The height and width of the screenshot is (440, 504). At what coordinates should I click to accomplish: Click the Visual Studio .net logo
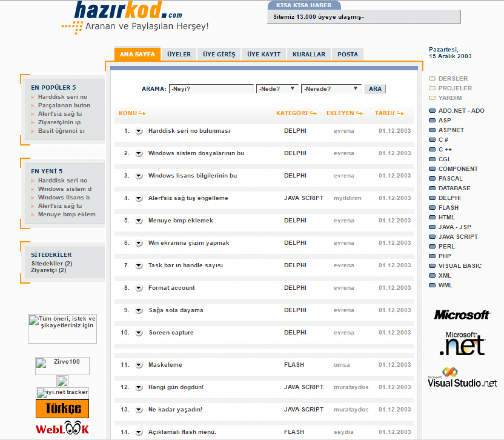(x=462, y=378)
